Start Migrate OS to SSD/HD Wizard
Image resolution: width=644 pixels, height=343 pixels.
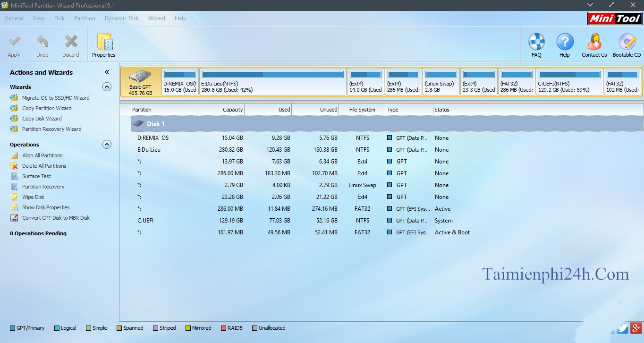pos(56,98)
